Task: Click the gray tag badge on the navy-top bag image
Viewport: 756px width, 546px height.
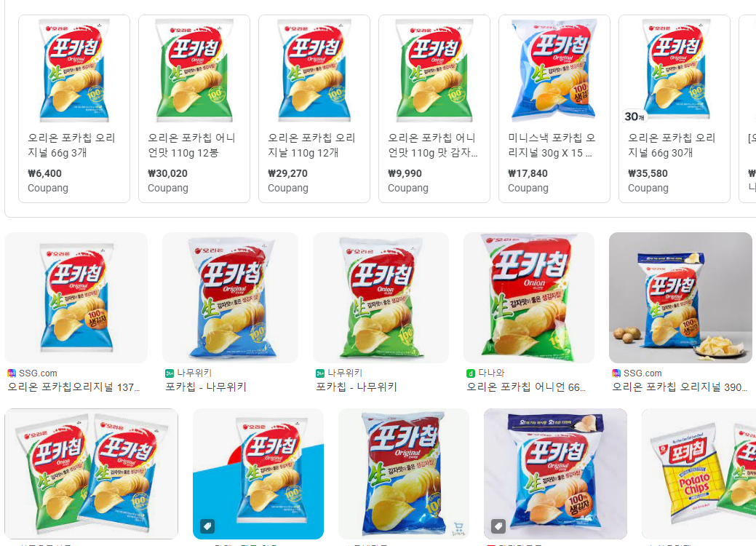Action: (x=498, y=526)
